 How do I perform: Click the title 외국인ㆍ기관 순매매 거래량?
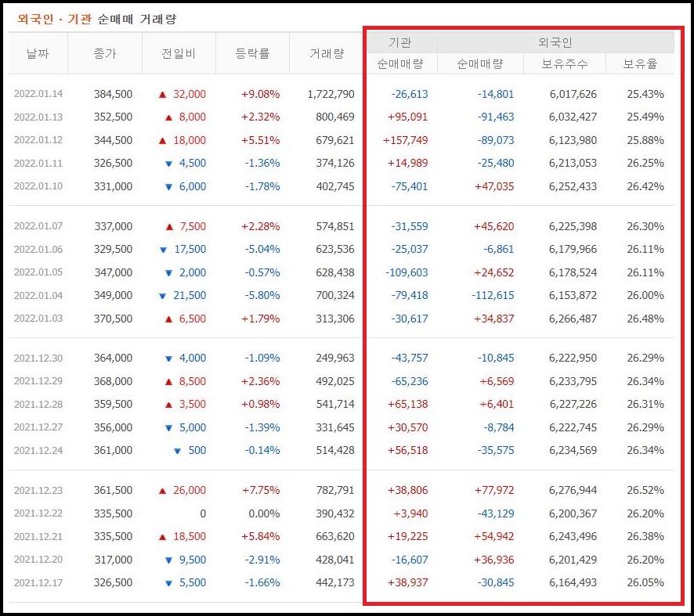pyautogui.click(x=97, y=19)
